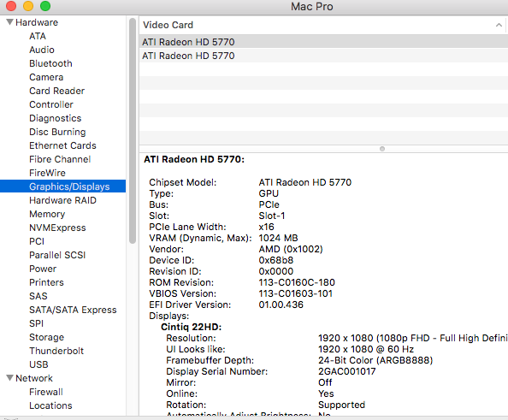Open SATA/SATA Express information
Viewport: 508px width, 420px height.
click(x=73, y=310)
